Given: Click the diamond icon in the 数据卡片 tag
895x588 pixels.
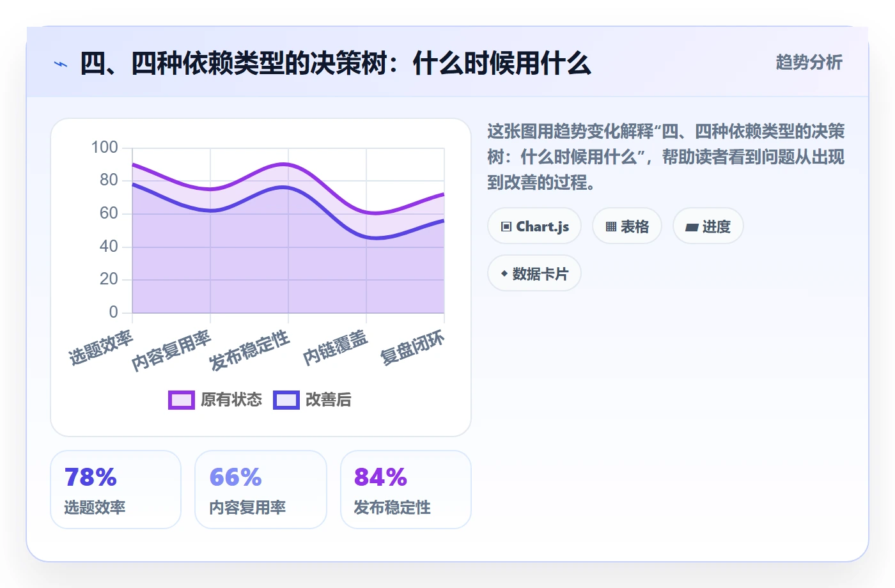Looking at the screenshot, I should [504, 274].
